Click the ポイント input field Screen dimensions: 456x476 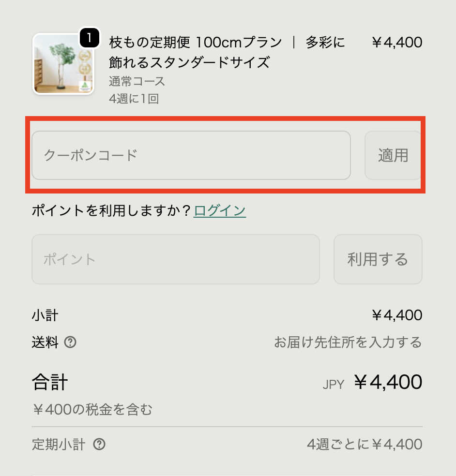click(x=175, y=259)
